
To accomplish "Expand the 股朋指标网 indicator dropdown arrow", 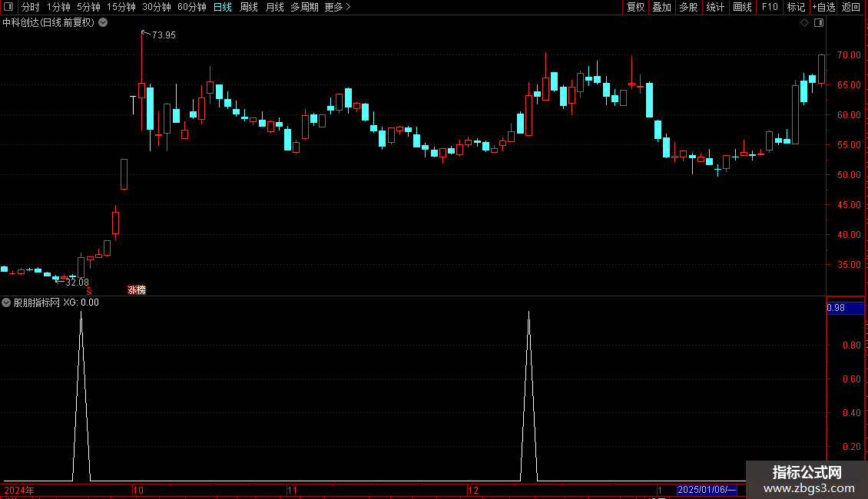I will (6, 302).
